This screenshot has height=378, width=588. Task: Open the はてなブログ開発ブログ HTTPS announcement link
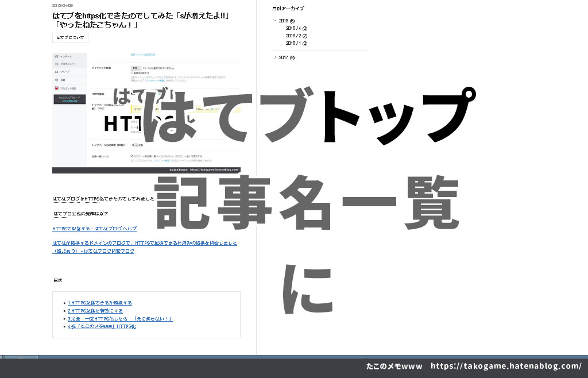144,247
